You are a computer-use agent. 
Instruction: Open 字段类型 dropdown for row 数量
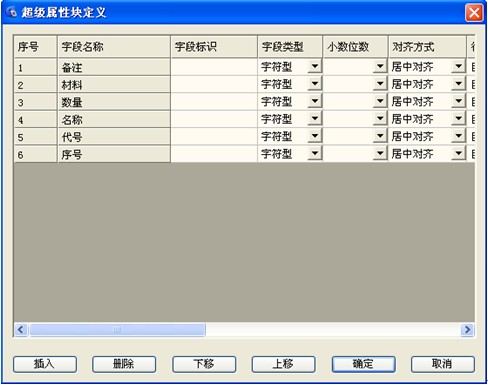315,101
